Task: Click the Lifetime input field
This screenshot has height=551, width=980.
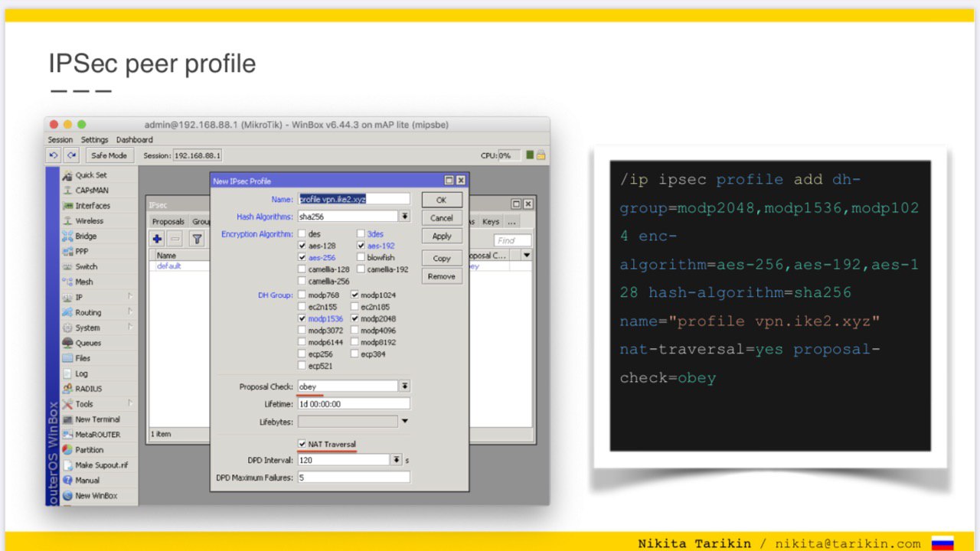Action: click(x=354, y=404)
